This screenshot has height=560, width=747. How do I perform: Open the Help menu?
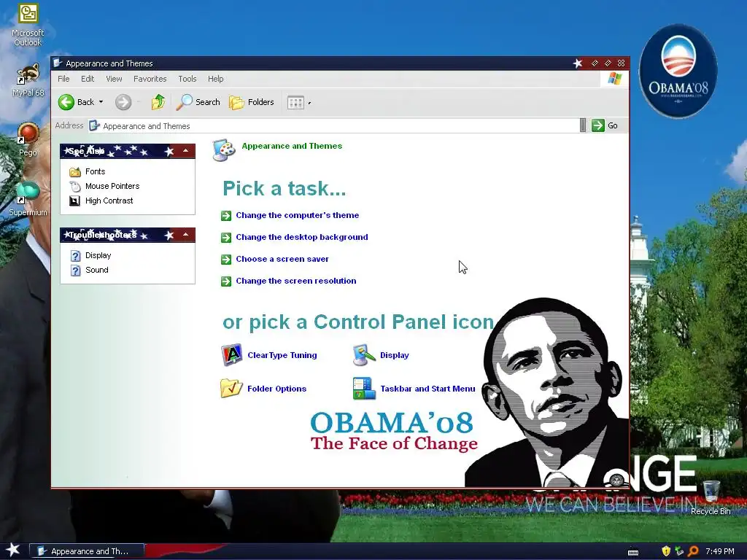click(215, 79)
